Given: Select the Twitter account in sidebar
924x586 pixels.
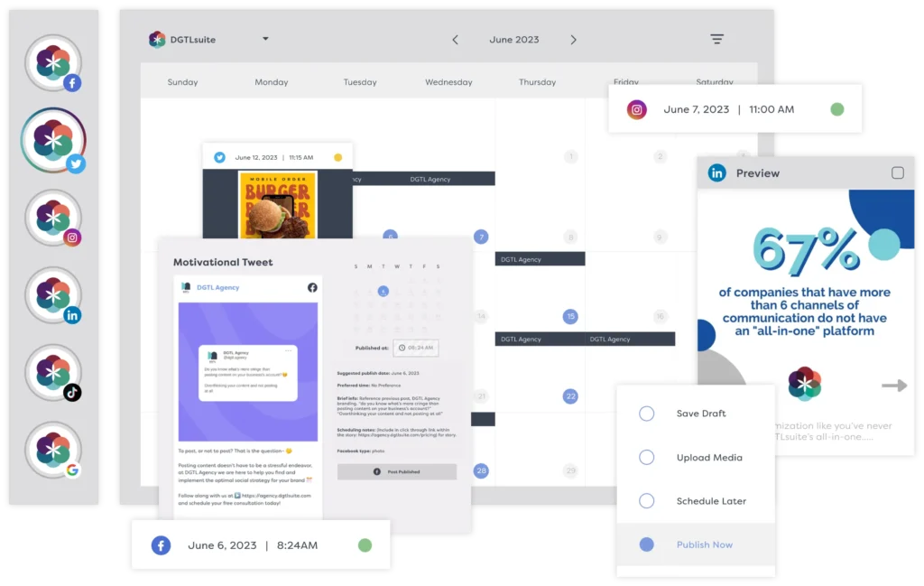Looking at the screenshot, I should [53, 140].
